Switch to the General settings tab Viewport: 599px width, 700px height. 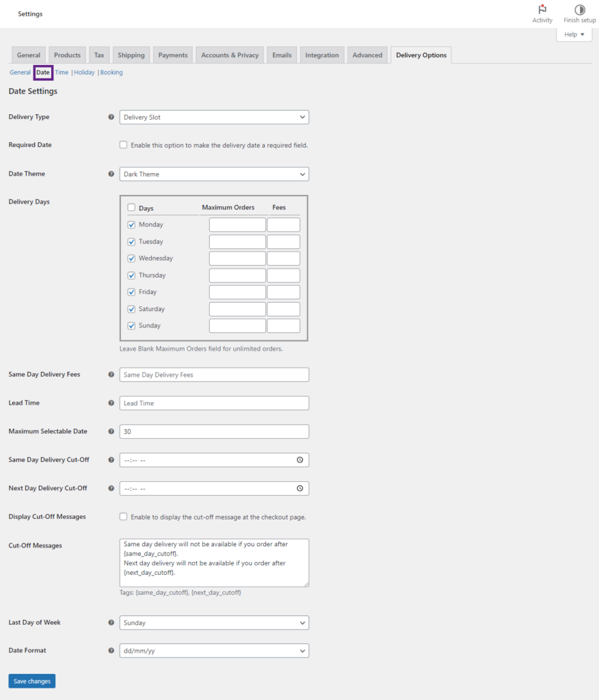[29, 55]
